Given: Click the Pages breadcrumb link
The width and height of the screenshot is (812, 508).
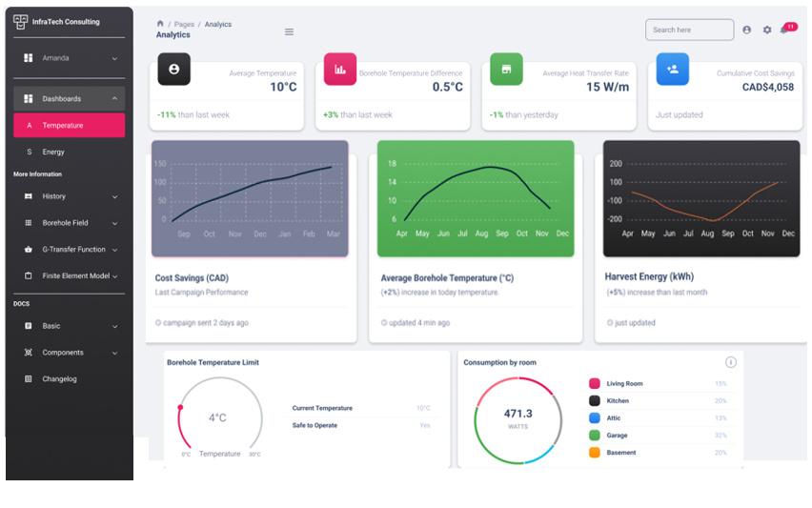Looking at the screenshot, I should 184,24.
